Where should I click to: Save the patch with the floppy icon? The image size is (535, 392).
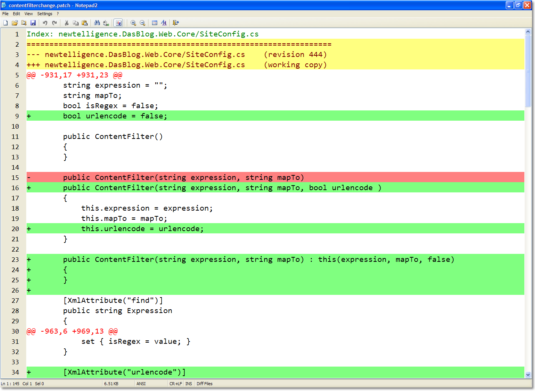click(x=33, y=23)
